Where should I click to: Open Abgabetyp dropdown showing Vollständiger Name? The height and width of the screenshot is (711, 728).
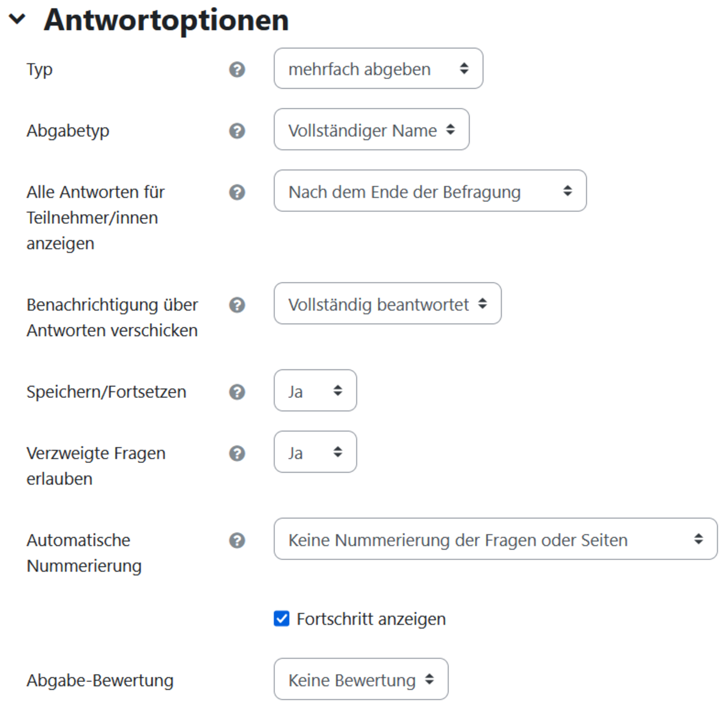point(371,129)
